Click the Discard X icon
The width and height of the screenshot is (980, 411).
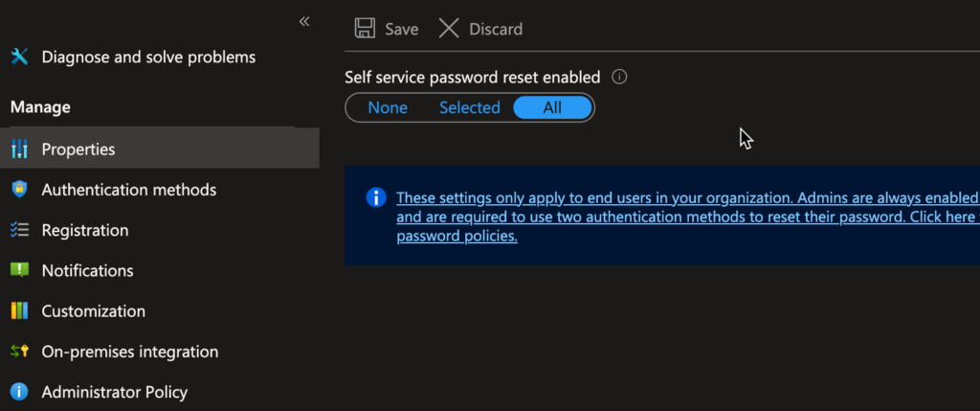tap(449, 29)
